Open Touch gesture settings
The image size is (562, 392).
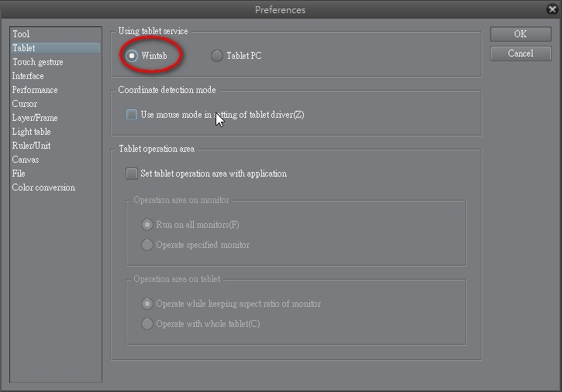tap(38, 62)
